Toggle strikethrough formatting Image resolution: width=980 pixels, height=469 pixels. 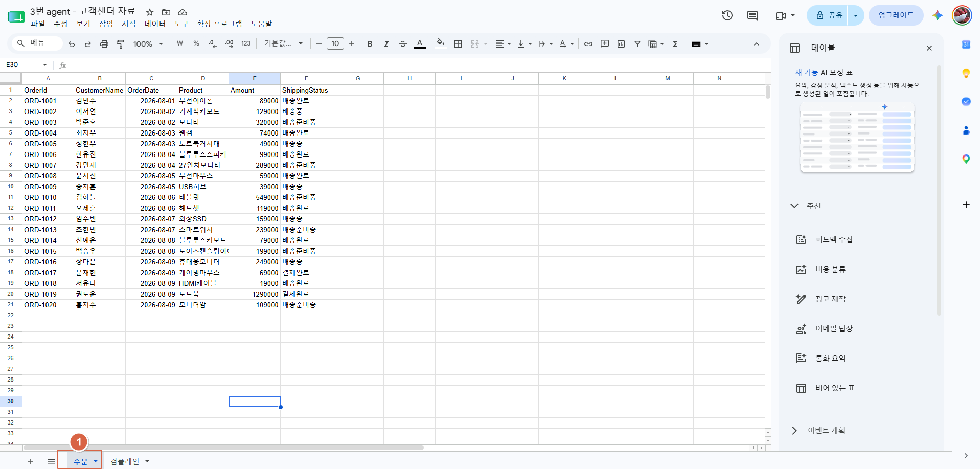[403, 44]
